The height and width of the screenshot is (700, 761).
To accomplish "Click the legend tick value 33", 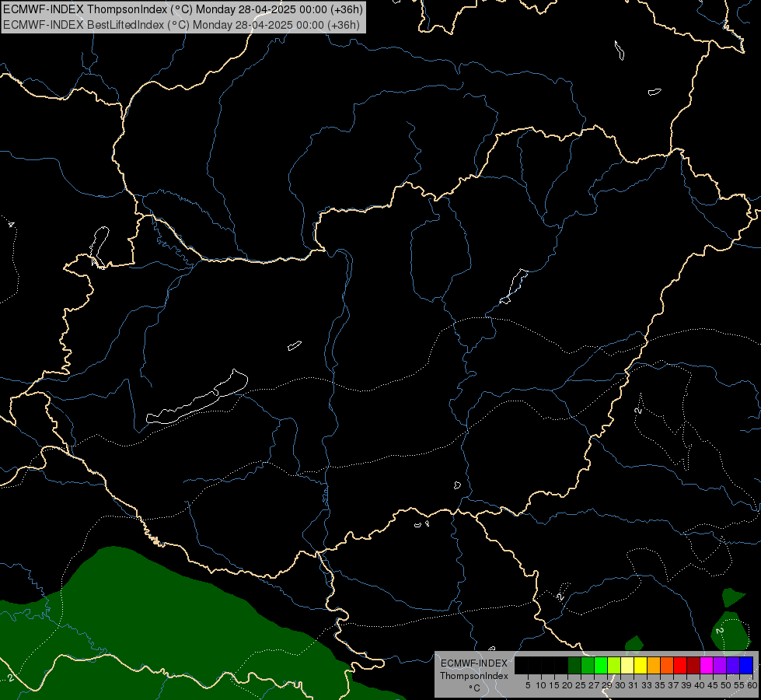I will click(647, 685).
